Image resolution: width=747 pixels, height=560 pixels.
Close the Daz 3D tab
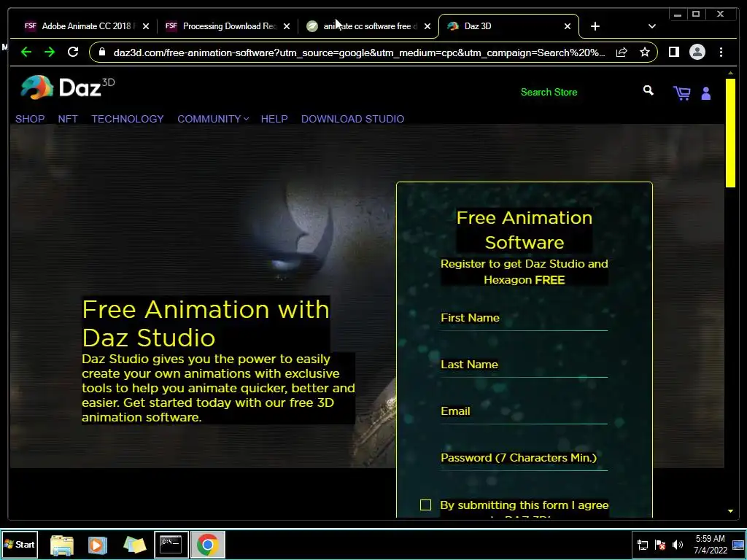(568, 26)
